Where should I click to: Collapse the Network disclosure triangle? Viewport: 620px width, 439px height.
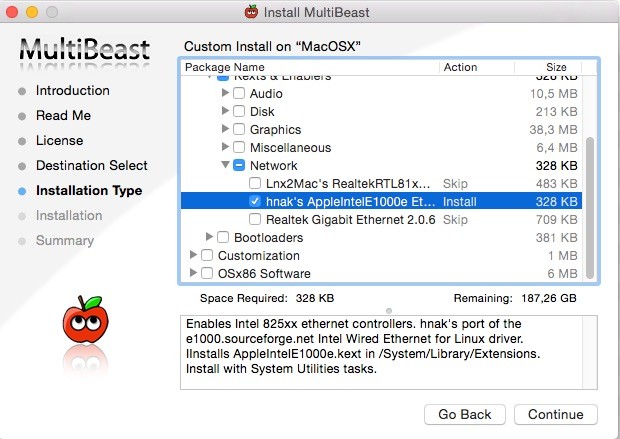pyautogui.click(x=225, y=165)
